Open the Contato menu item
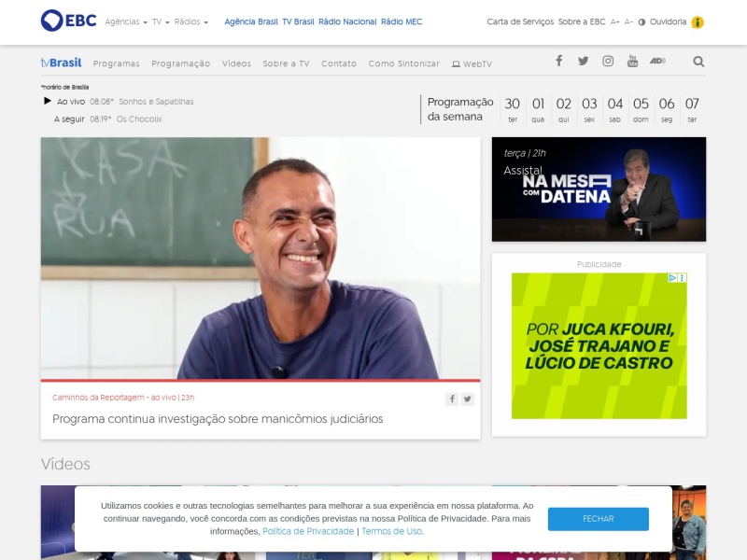The height and width of the screenshot is (560, 747). 339,63
